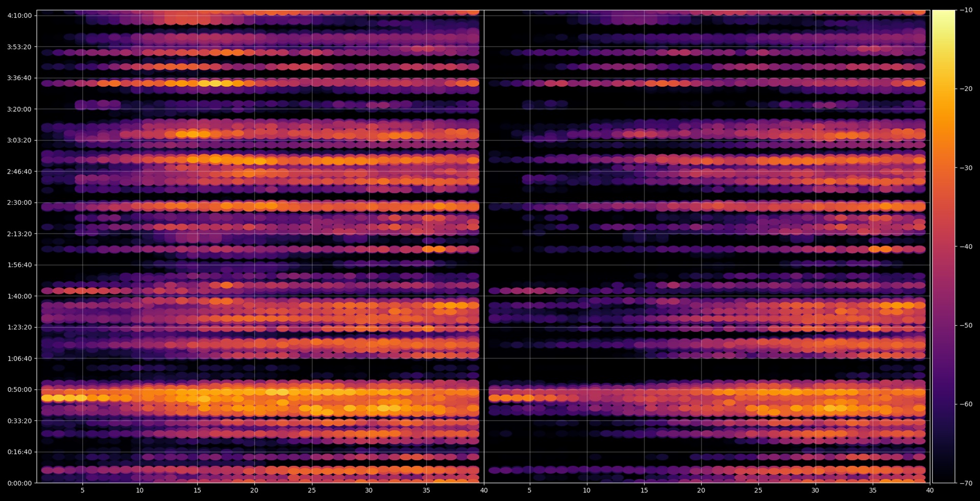Screen dimensions: 980x501
Task: Click the −60 label on the colorbar
Action: (966, 404)
